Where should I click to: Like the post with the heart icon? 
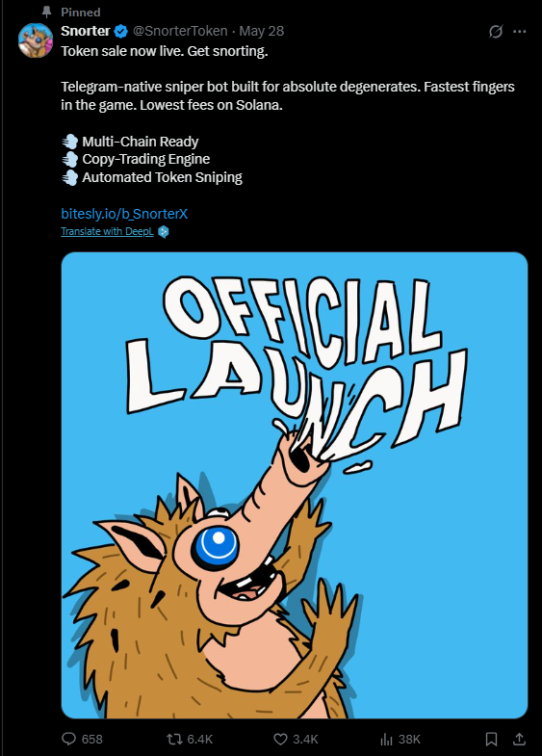280,739
